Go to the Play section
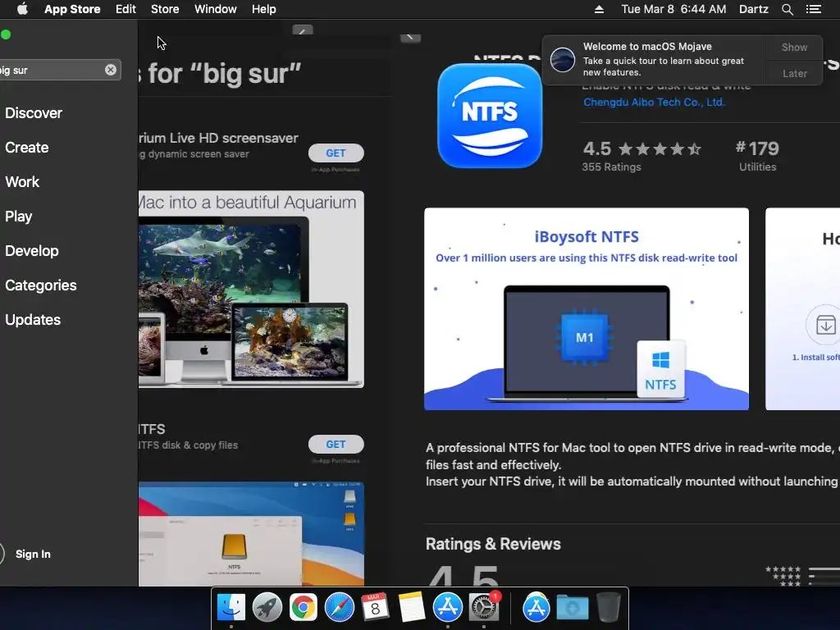The width and height of the screenshot is (840, 630). pos(19,217)
